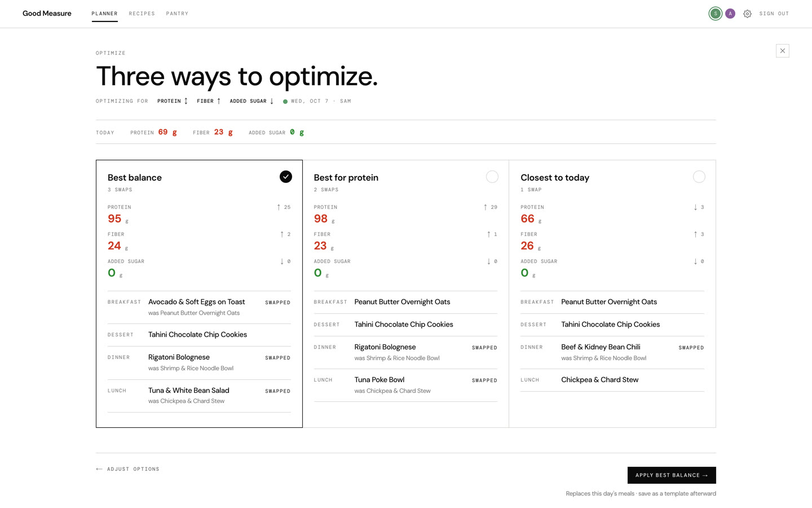The image size is (812, 508).
Task: Click Chickpea & Chard Stew lunch in Closest to today
Action: (x=599, y=380)
